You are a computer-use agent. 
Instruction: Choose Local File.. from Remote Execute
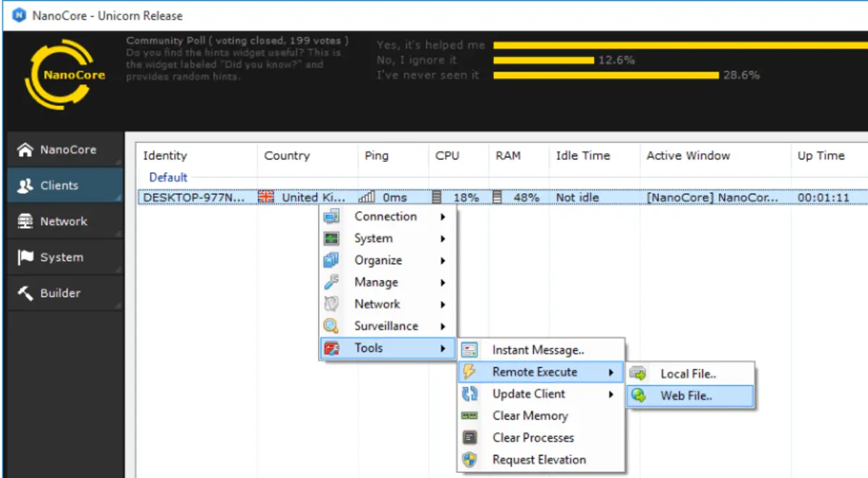pos(690,374)
